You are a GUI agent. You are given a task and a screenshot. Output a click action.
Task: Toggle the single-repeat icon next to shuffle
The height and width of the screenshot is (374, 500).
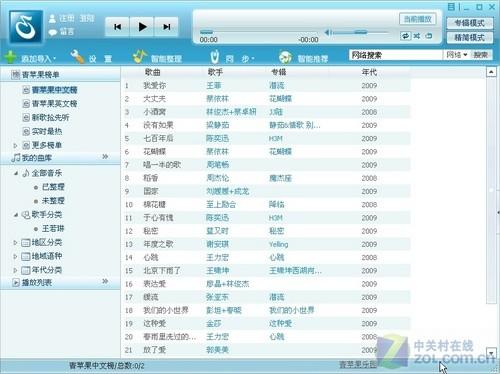click(x=429, y=36)
